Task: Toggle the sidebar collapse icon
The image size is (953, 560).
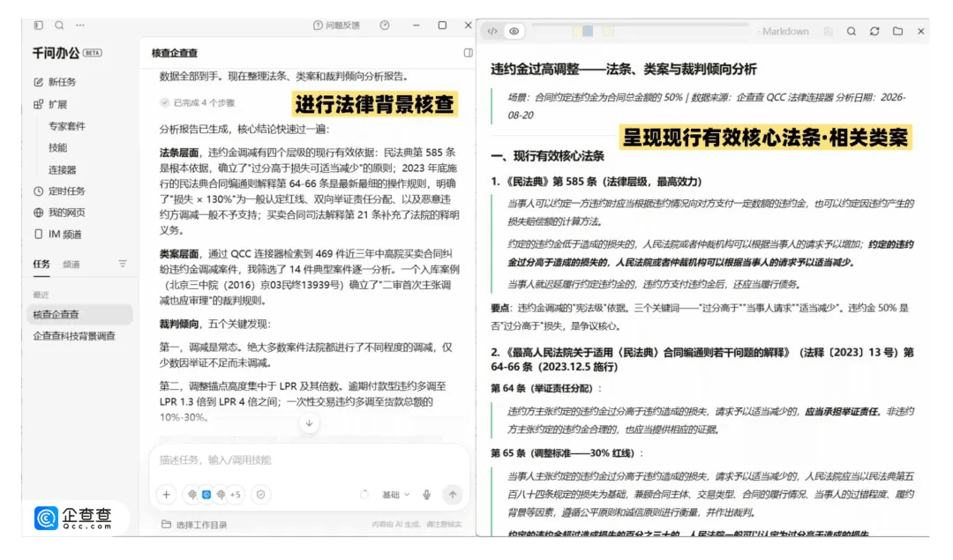Action: pos(38,26)
